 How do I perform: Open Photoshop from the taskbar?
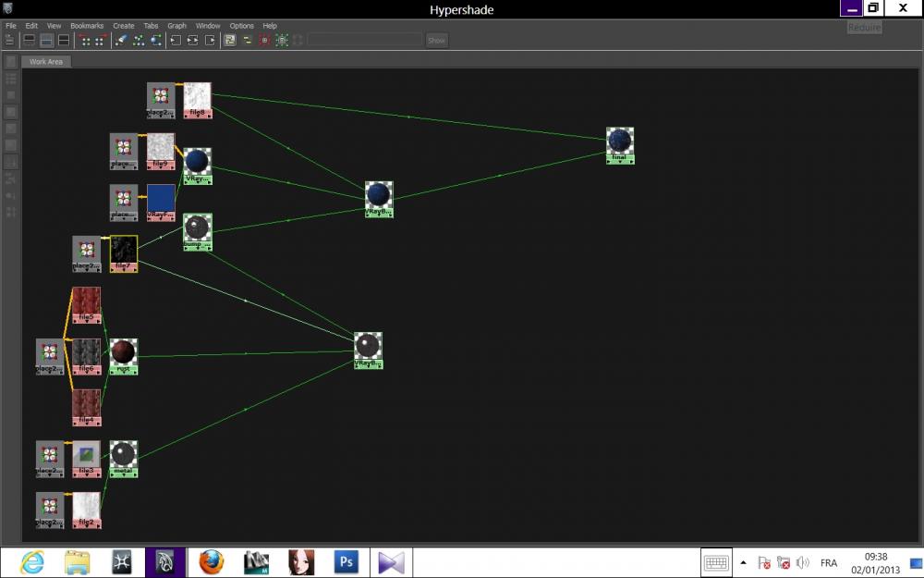pos(346,562)
